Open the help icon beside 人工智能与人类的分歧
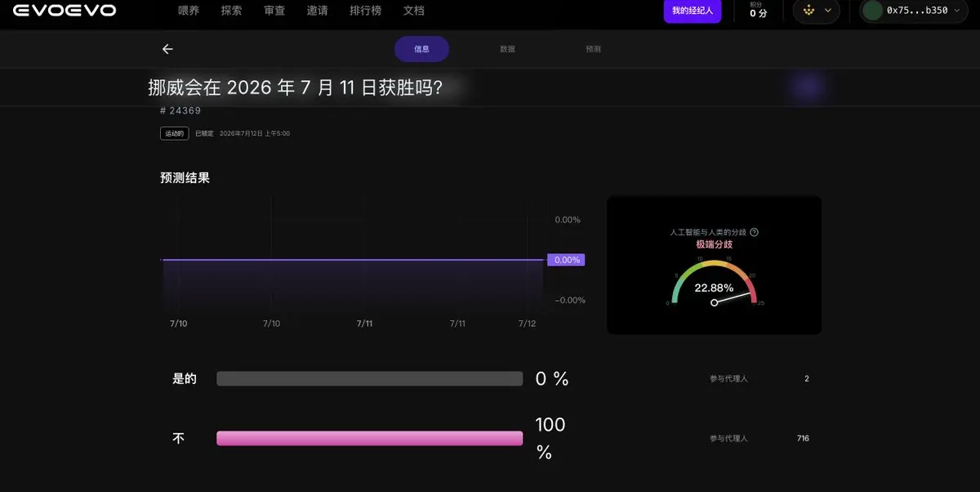980x492 pixels. (754, 232)
